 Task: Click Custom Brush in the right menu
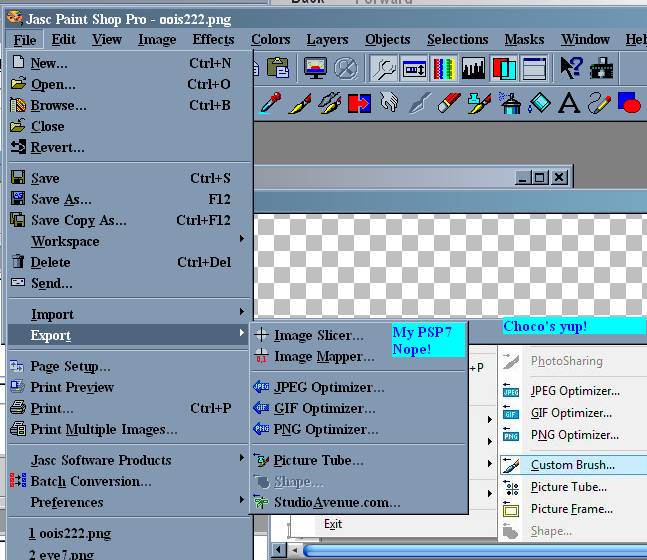[572, 465]
